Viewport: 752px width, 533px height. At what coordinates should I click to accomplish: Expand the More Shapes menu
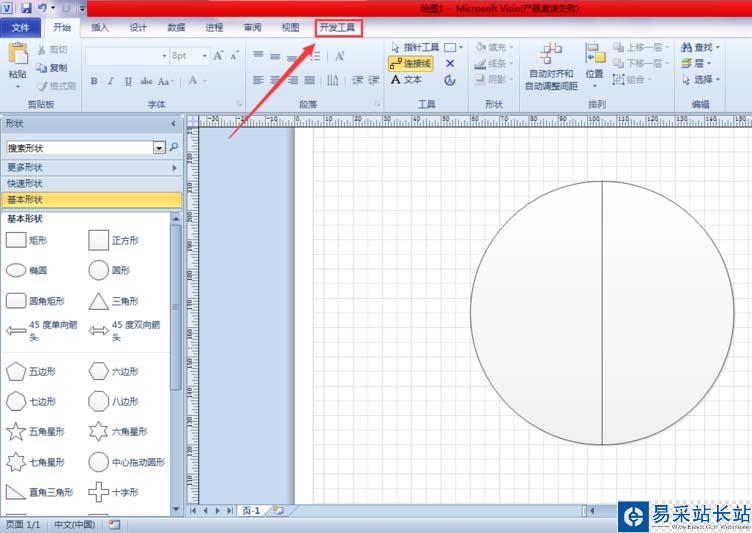[x=92, y=167]
